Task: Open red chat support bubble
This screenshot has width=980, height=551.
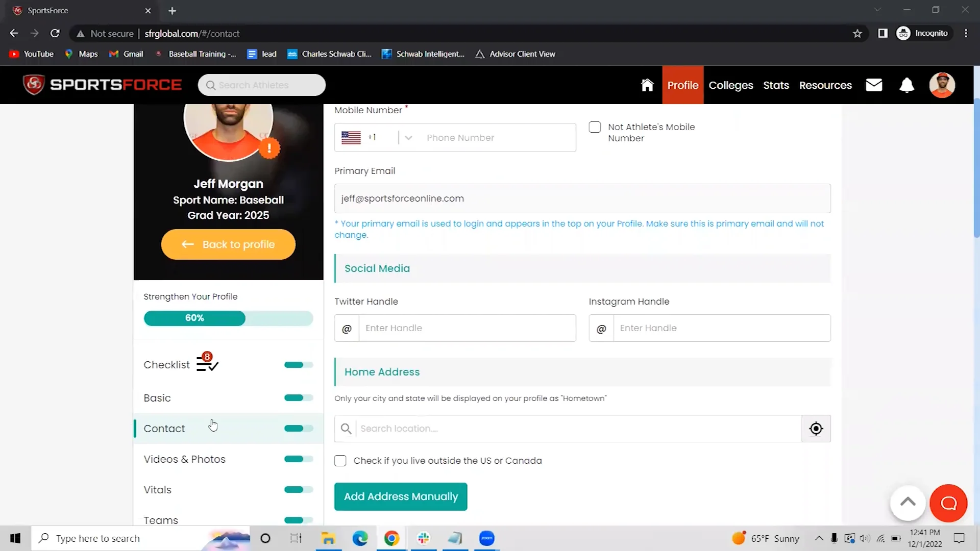Action: [948, 504]
